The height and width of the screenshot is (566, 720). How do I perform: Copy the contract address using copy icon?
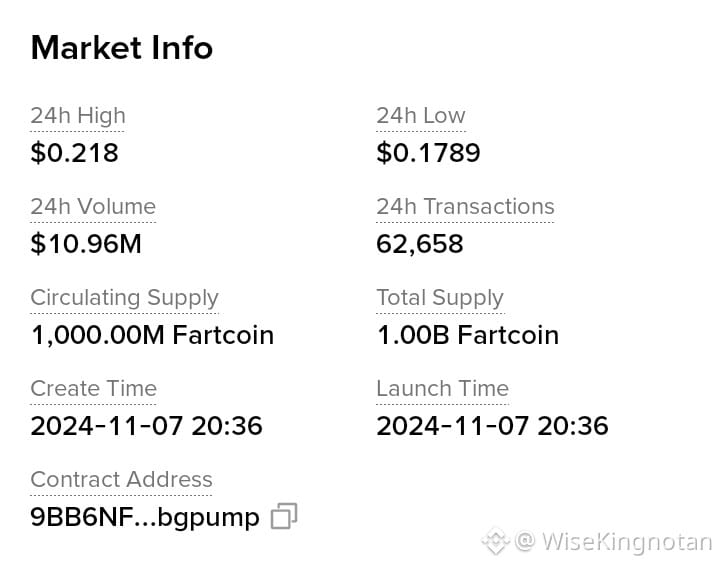284,516
